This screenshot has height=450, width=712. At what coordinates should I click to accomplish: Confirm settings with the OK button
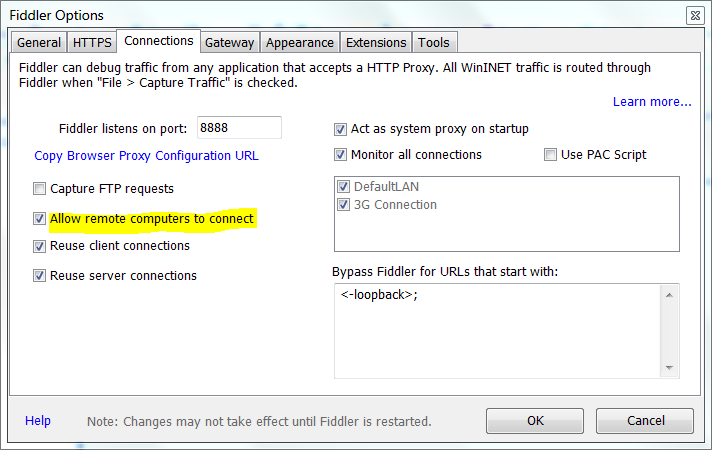535,421
